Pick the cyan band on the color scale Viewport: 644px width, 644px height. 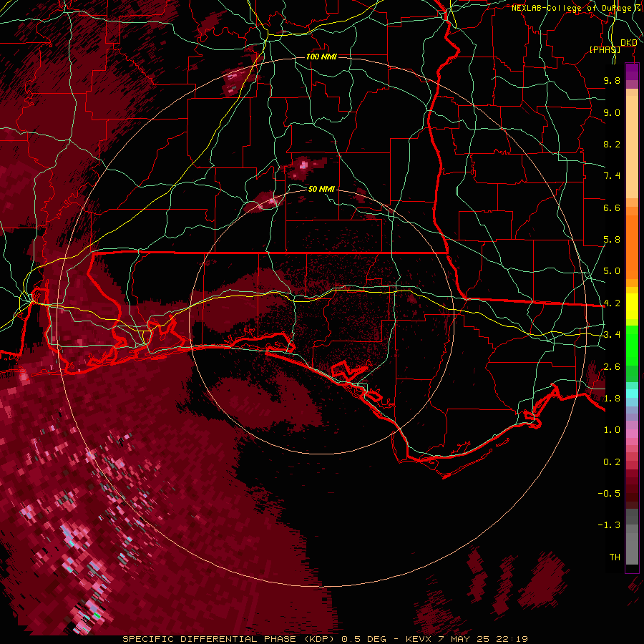point(632,394)
